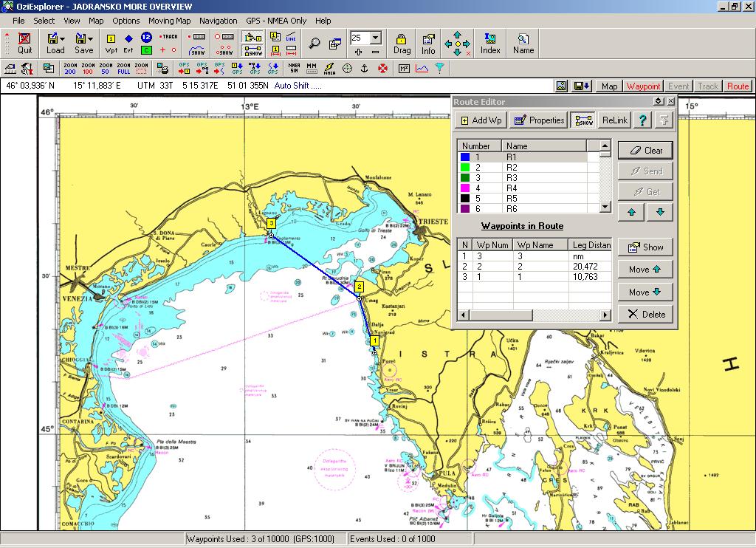Toggle the Waypoint mode button
This screenshot has height=548, width=756.
point(643,86)
